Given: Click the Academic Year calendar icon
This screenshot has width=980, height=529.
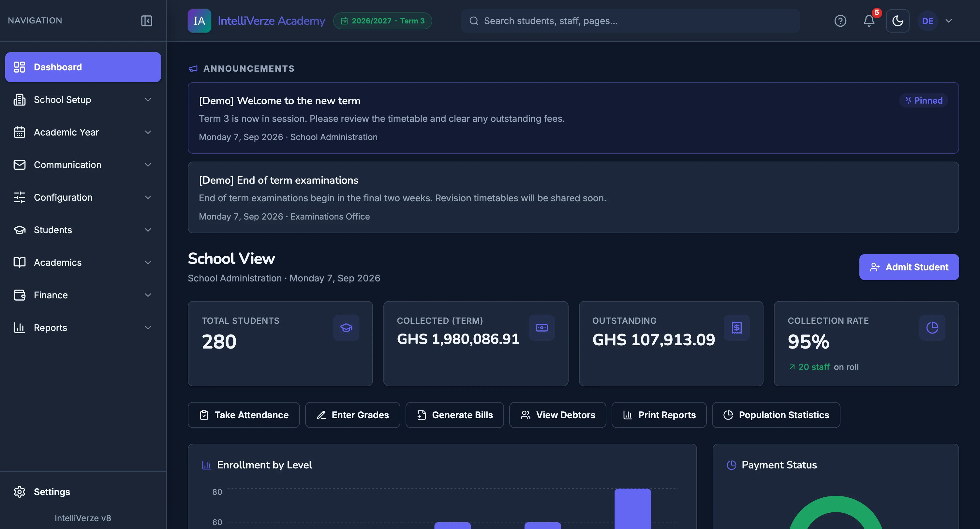Looking at the screenshot, I should pos(20,132).
